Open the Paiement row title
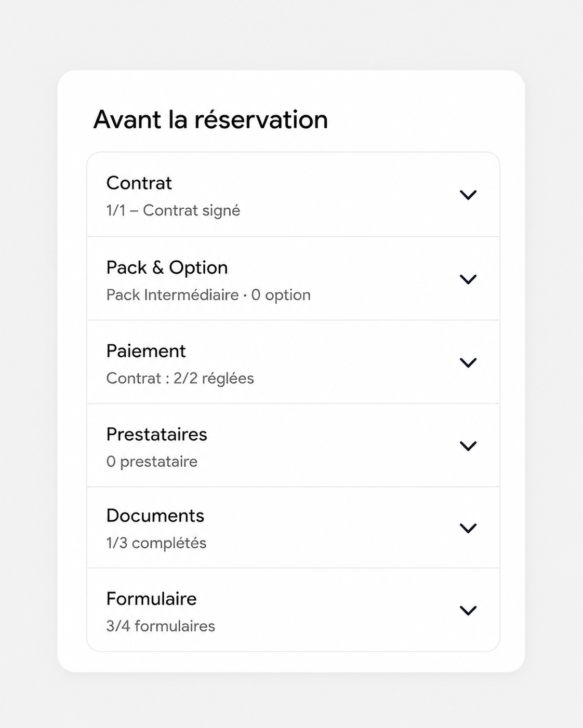 145,351
